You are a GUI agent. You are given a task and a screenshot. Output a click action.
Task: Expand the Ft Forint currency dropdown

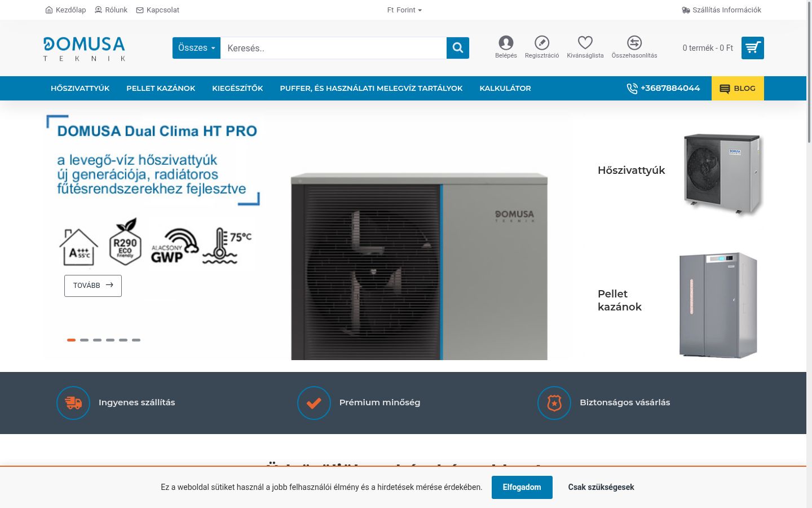click(x=404, y=10)
